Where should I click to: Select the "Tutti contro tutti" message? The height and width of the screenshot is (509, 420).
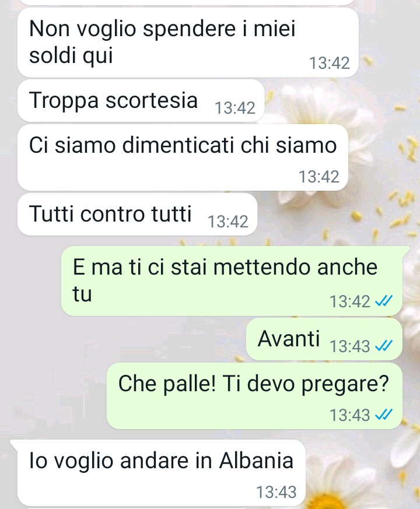click(137, 215)
